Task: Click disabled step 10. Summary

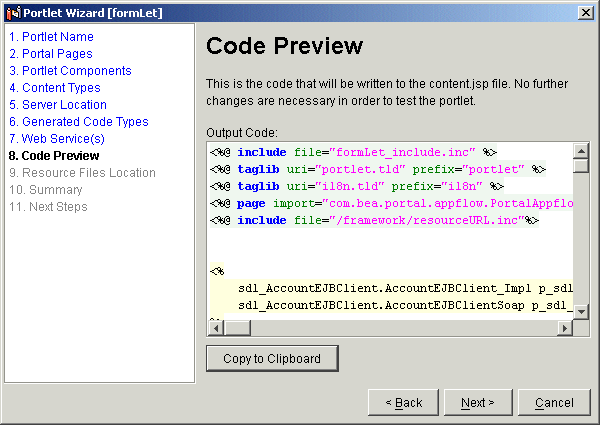Action: (x=46, y=190)
